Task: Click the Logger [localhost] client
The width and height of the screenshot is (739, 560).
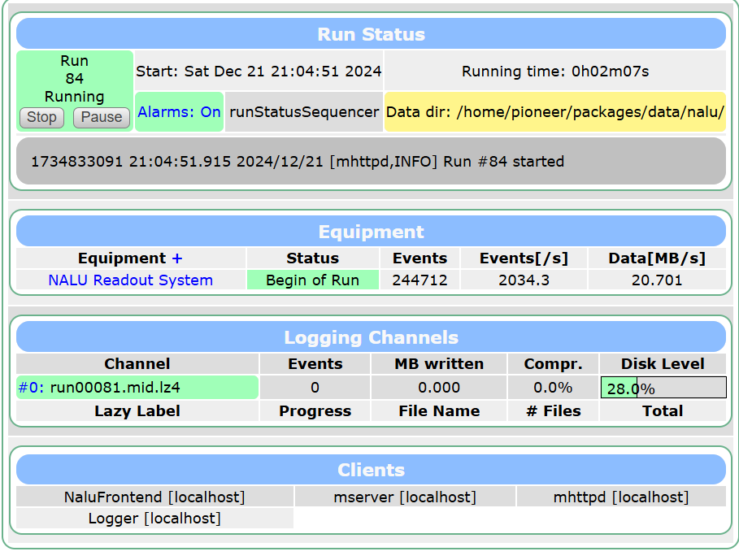Action: 154,519
